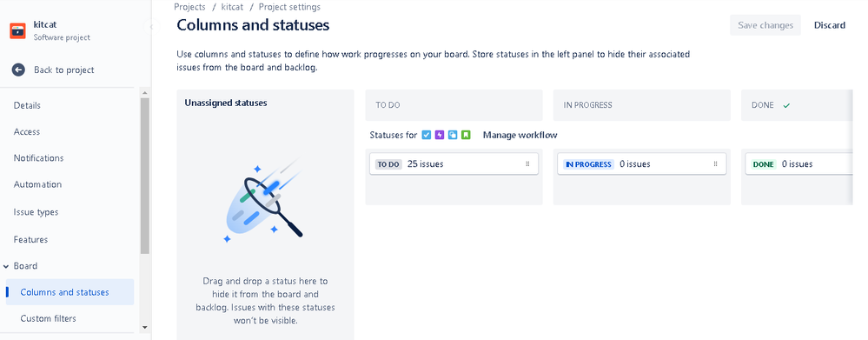The width and height of the screenshot is (868, 340).
Task: Select the TO DO column header field
Action: pos(454,105)
